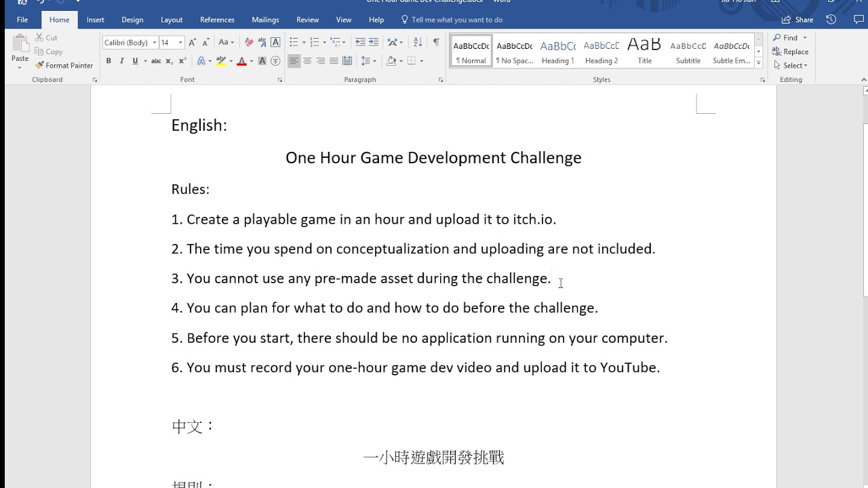Click the Replace tool
The width and height of the screenshot is (868, 488).
(x=791, y=52)
